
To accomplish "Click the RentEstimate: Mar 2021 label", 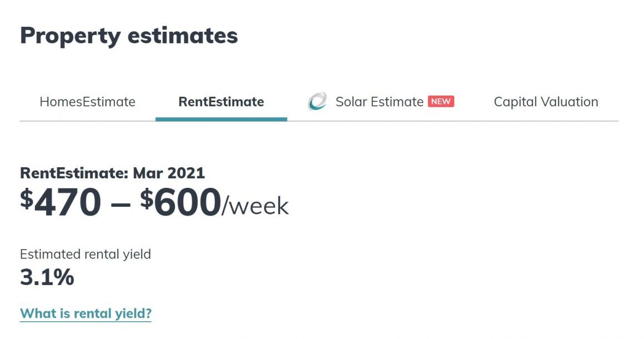I will [112, 173].
